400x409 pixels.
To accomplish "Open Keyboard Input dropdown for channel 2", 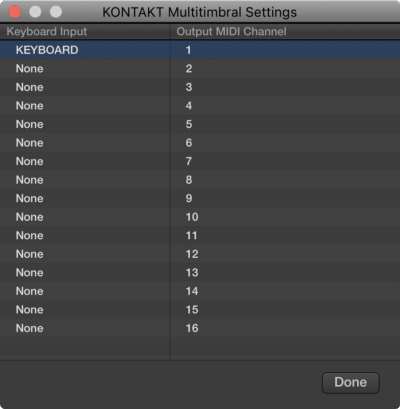I will tap(29, 69).
